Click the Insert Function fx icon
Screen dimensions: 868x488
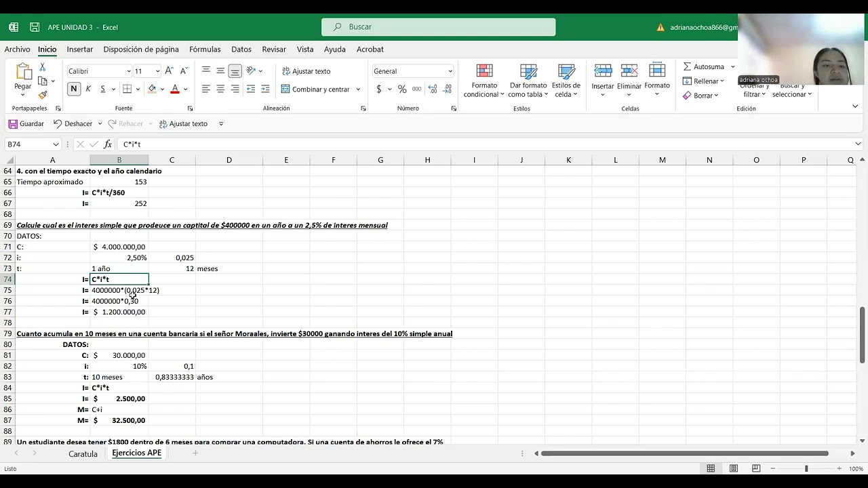108,144
